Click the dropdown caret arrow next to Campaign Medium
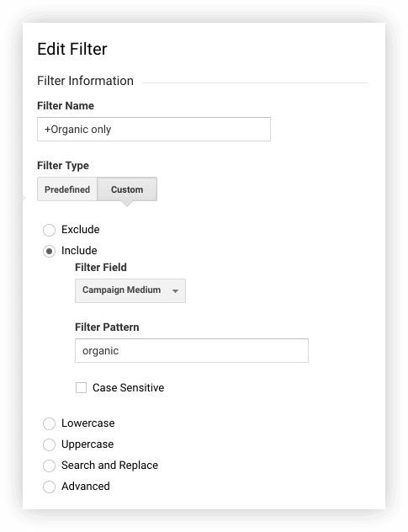408x532 pixels. click(x=175, y=290)
